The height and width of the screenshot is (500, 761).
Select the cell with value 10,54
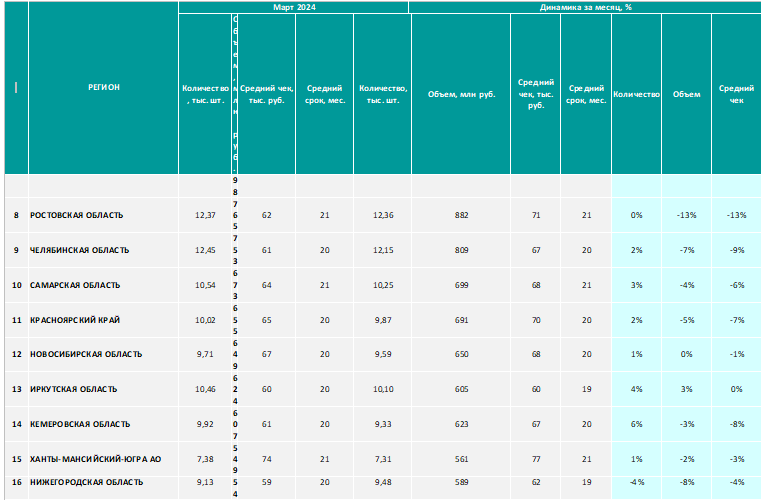pyautogui.click(x=205, y=285)
